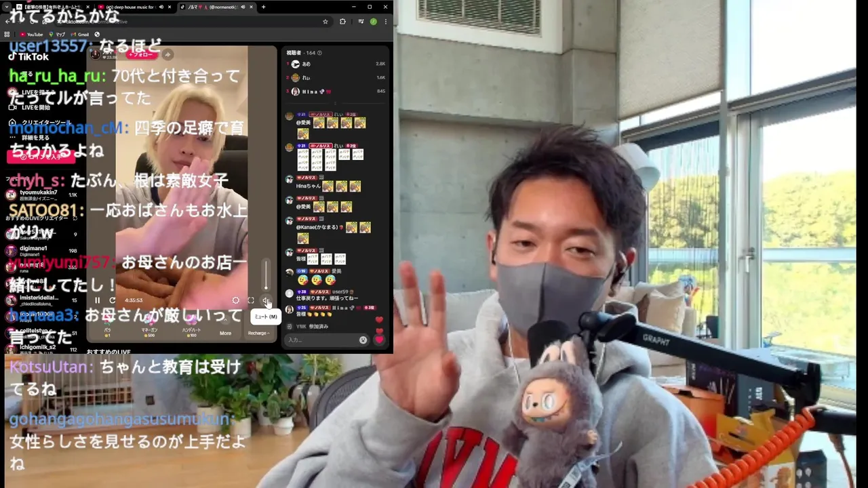Open digimane1's live from sidebar
This screenshot has width=868, height=488.
coord(42,251)
